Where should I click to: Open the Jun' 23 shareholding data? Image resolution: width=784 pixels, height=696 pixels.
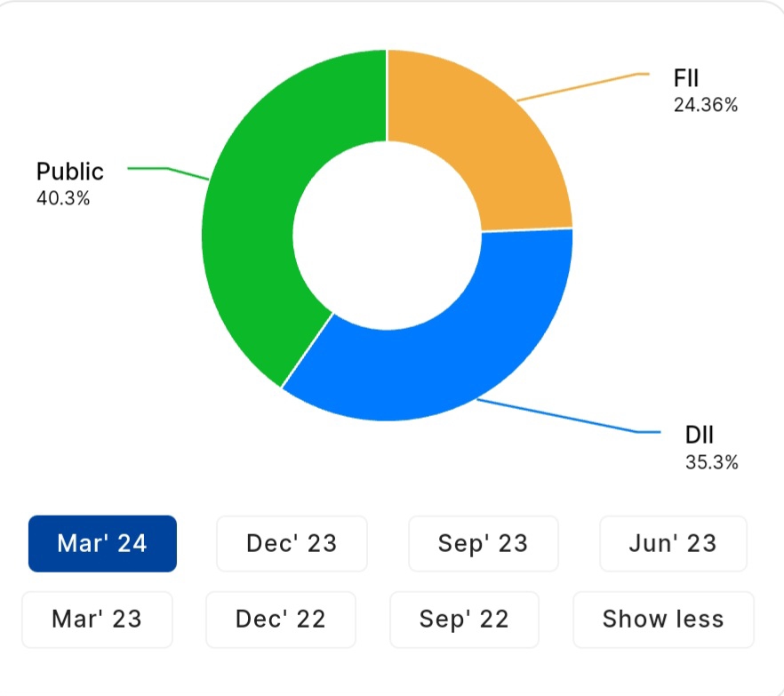point(673,543)
